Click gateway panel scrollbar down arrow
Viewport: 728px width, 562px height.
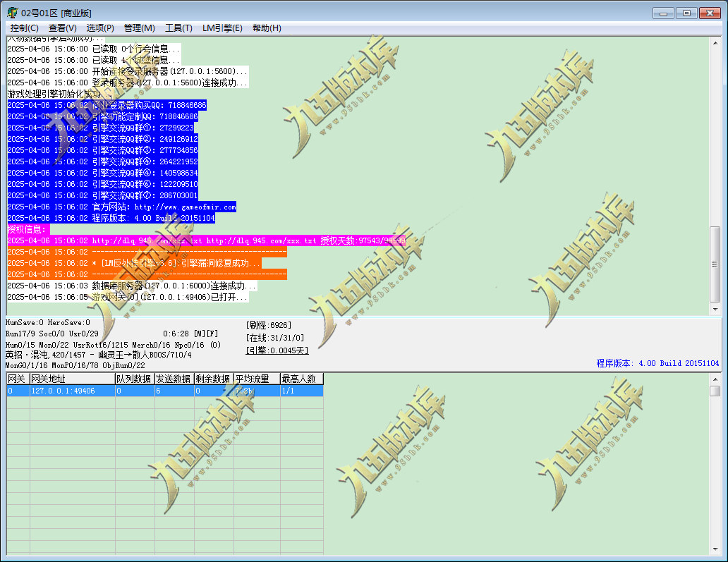coord(715,549)
